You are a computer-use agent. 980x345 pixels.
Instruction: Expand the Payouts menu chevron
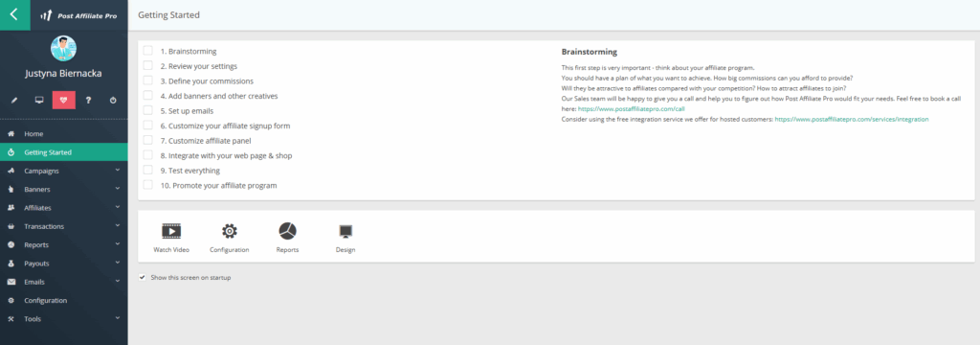(x=118, y=263)
